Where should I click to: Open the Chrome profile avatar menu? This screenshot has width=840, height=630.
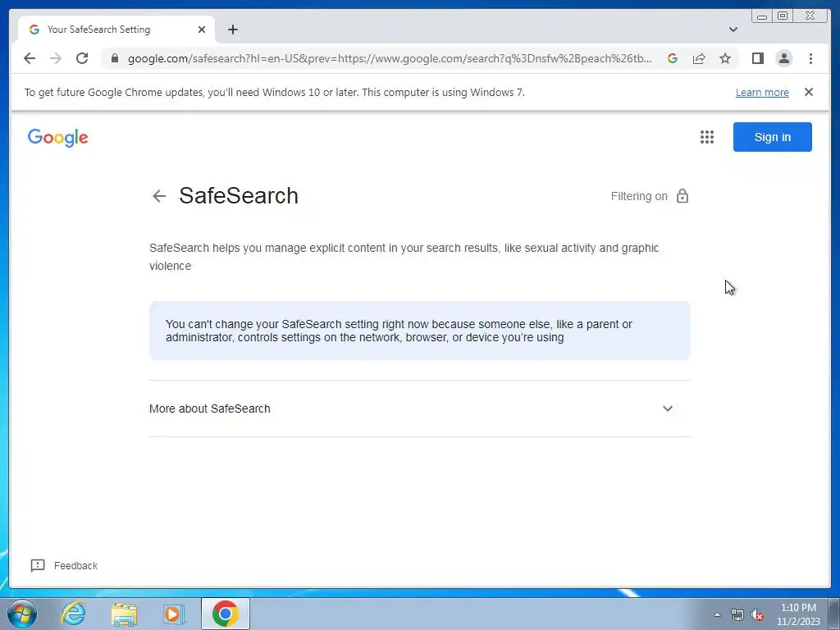point(783,58)
